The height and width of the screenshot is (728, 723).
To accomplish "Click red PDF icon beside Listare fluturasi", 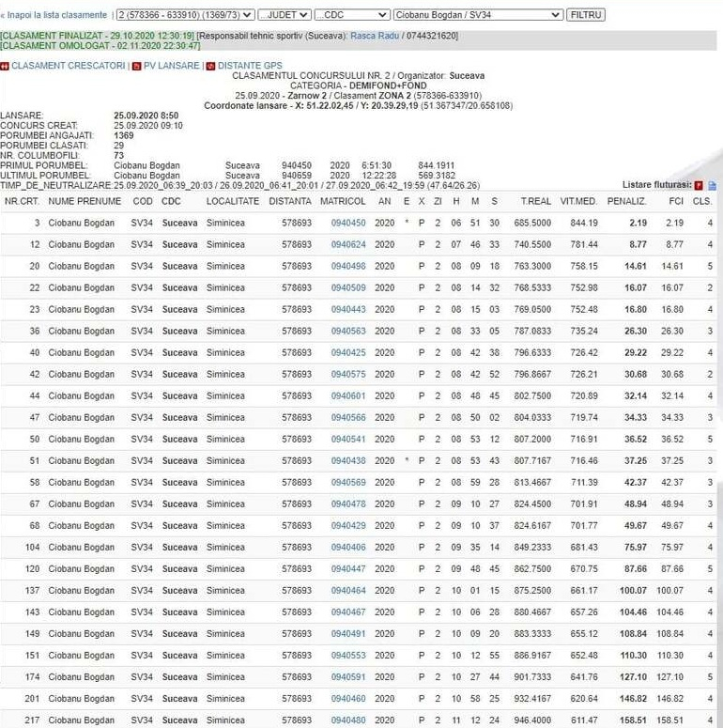I will pos(699,185).
